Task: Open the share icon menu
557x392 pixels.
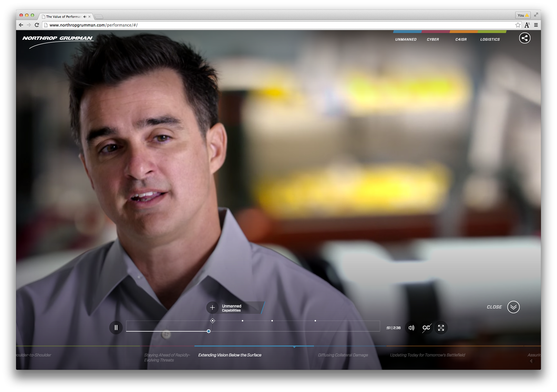Action: tap(525, 38)
